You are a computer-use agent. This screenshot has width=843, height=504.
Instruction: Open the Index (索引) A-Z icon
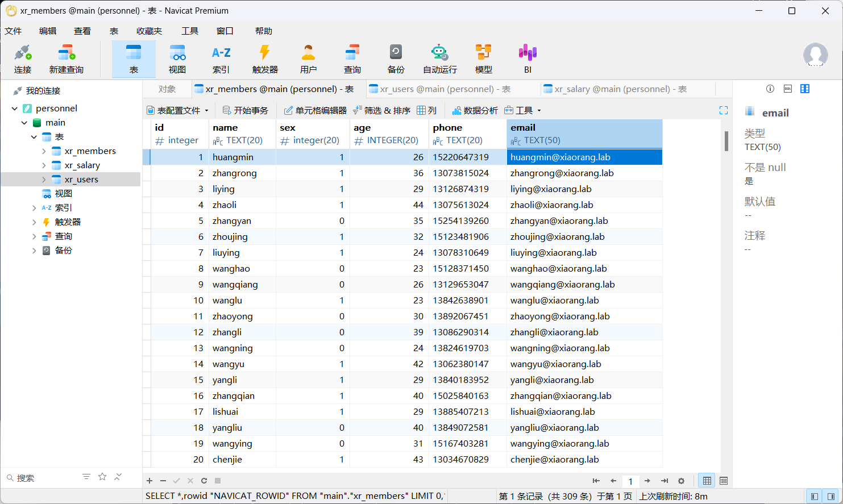pyautogui.click(x=221, y=59)
